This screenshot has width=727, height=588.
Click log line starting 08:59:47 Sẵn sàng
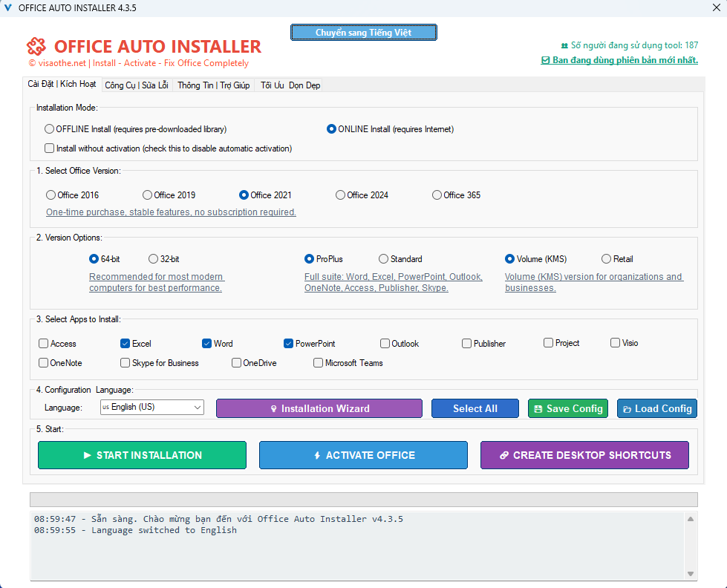218,519
